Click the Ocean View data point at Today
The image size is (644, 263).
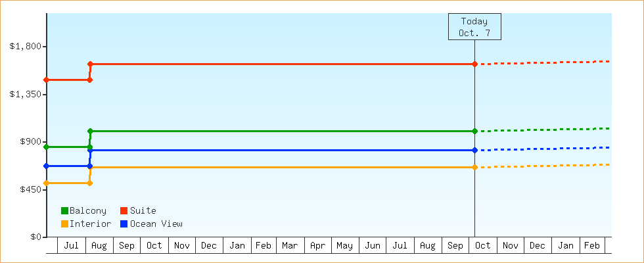[x=474, y=151]
